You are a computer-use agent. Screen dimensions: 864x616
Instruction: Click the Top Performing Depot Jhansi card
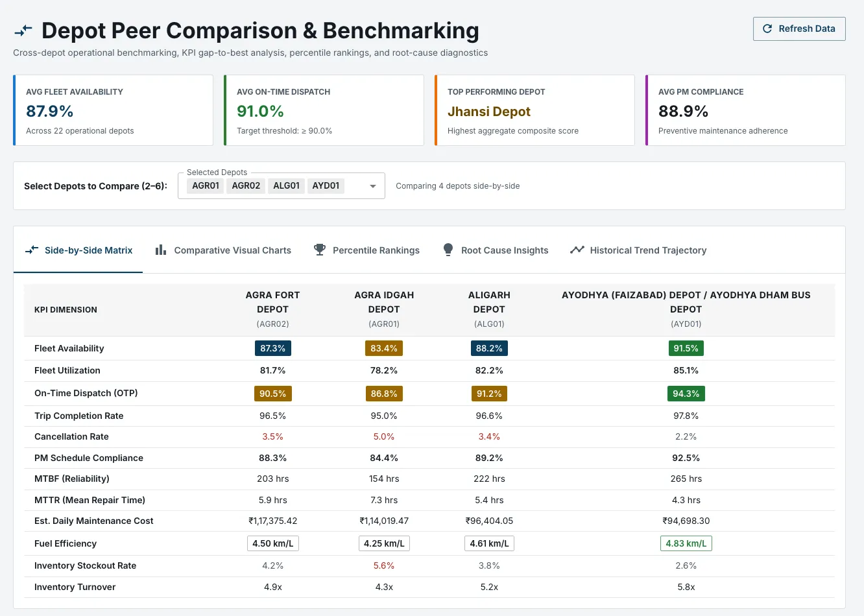[x=534, y=110]
